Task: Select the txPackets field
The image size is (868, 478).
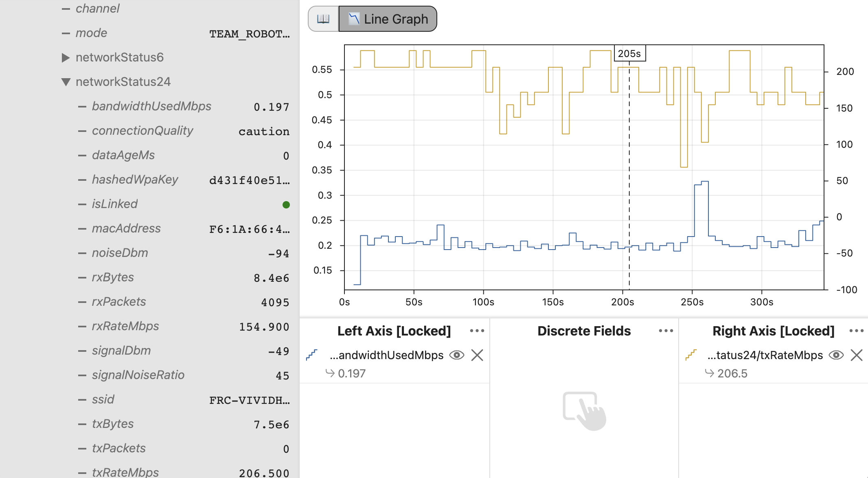Action: click(119, 448)
